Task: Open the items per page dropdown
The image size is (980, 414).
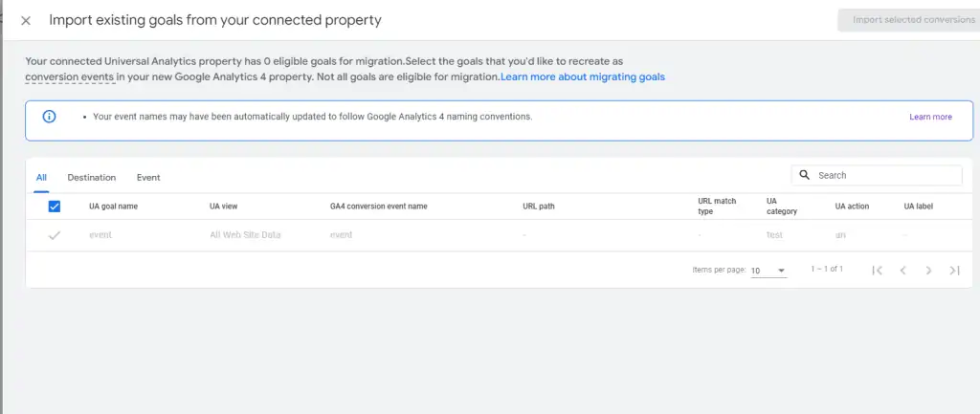Action: (x=768, y=271)
